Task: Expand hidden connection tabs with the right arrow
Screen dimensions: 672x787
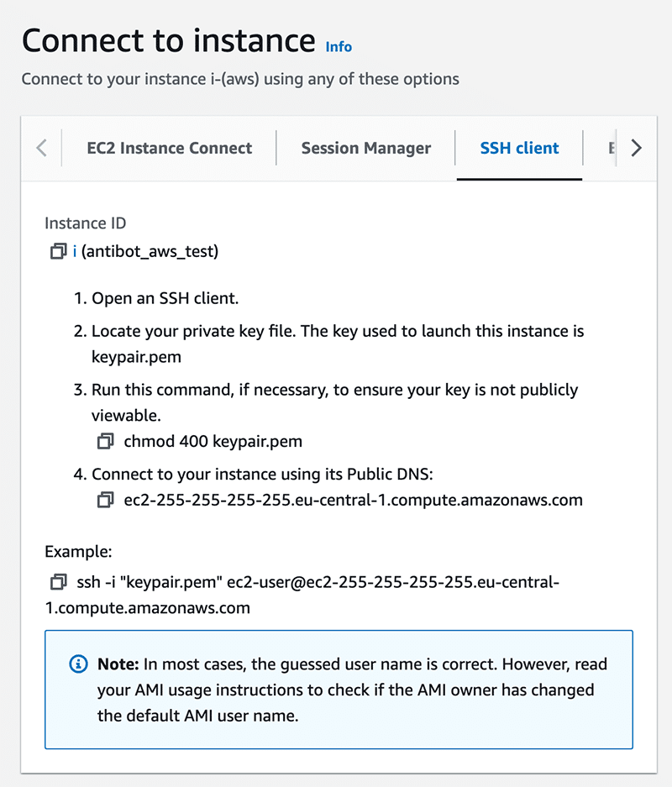Action: (637, 148)
